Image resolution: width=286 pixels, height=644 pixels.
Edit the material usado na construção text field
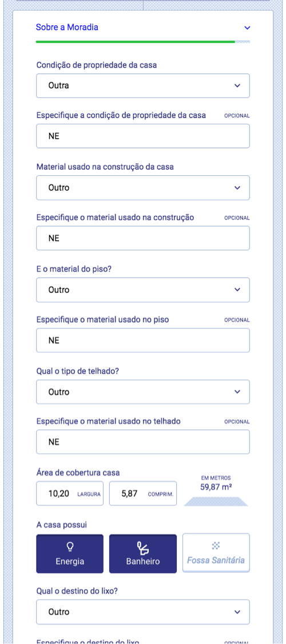point(142,238)
